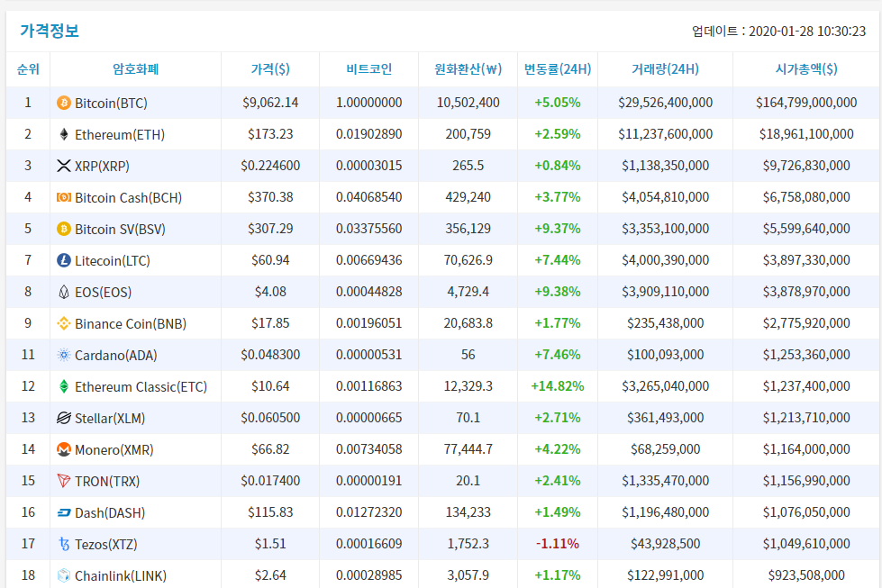Open the Bitcoin(BTC) name
This screenshot has height=588, width=882.
pyautogui.click(x=111, y=103)
